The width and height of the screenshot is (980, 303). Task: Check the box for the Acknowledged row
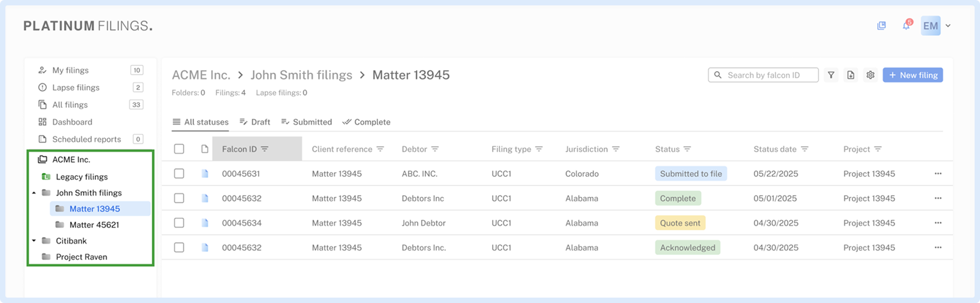(x=179, y=247)
